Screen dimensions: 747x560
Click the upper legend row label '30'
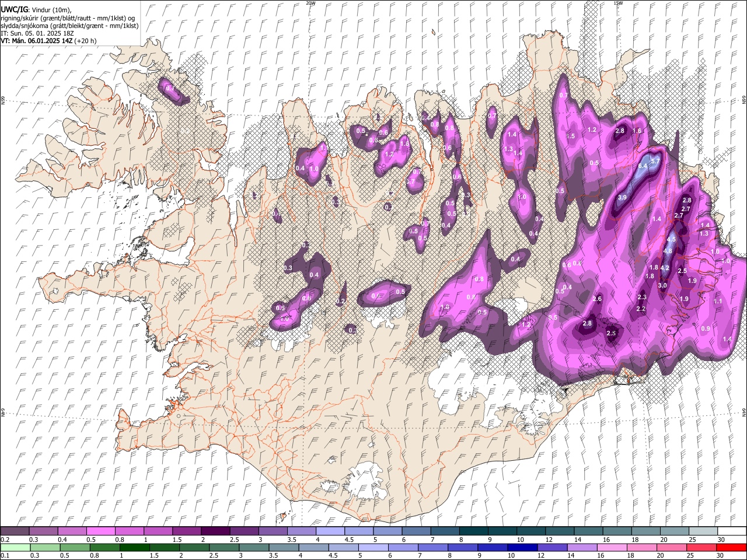pos(721,540)
